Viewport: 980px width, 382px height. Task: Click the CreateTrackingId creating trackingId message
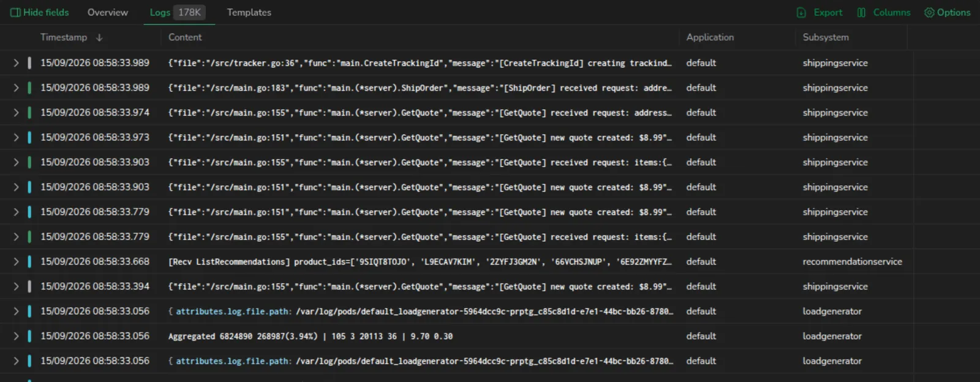pyautogui.click(x=420, y=63)
